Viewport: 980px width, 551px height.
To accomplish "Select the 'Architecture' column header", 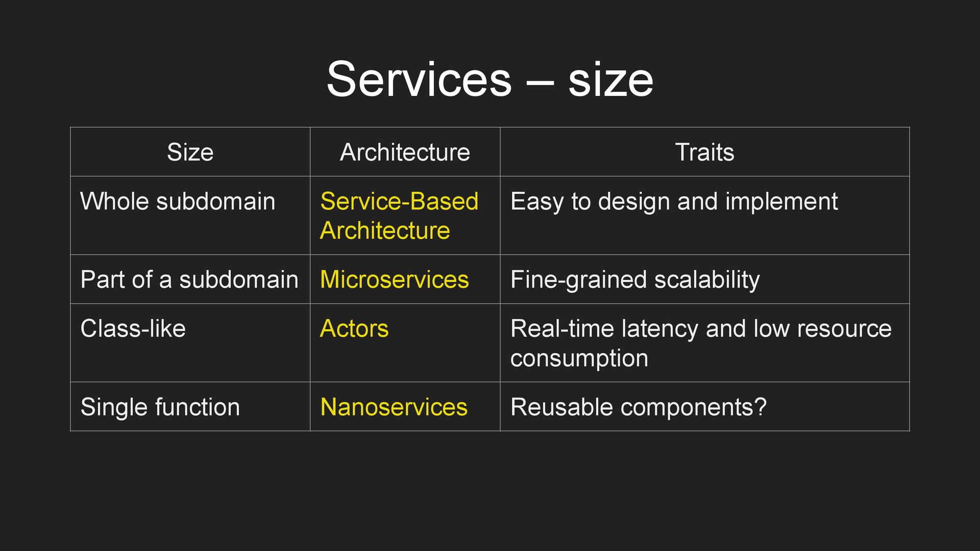I will (x=405, y=152).
